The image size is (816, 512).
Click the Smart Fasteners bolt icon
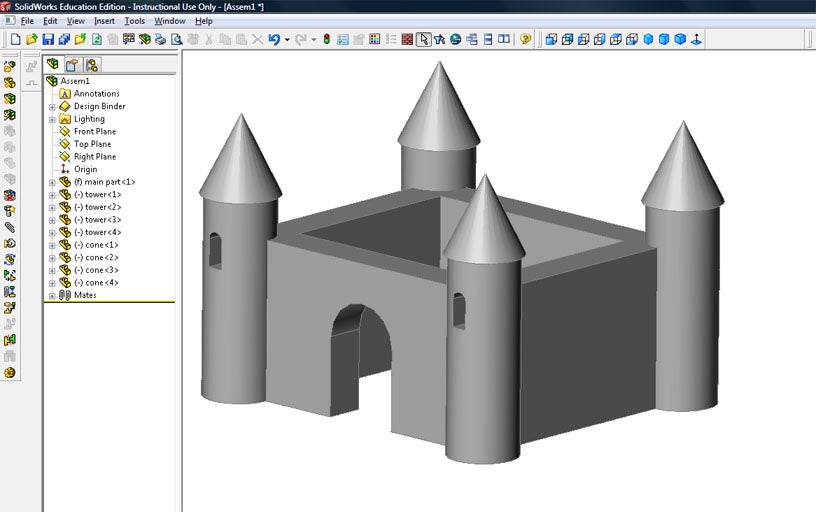pos(10,211)
